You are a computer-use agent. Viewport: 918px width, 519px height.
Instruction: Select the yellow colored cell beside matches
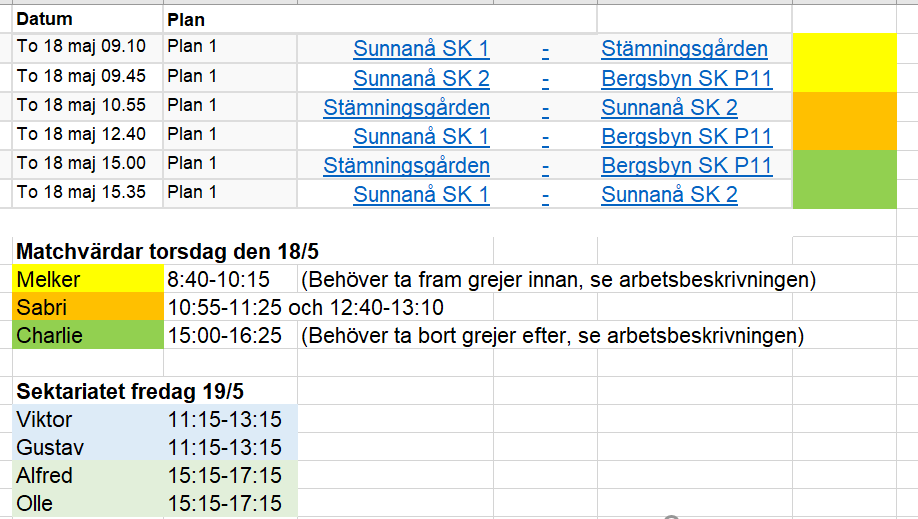[x=844, y=63]
